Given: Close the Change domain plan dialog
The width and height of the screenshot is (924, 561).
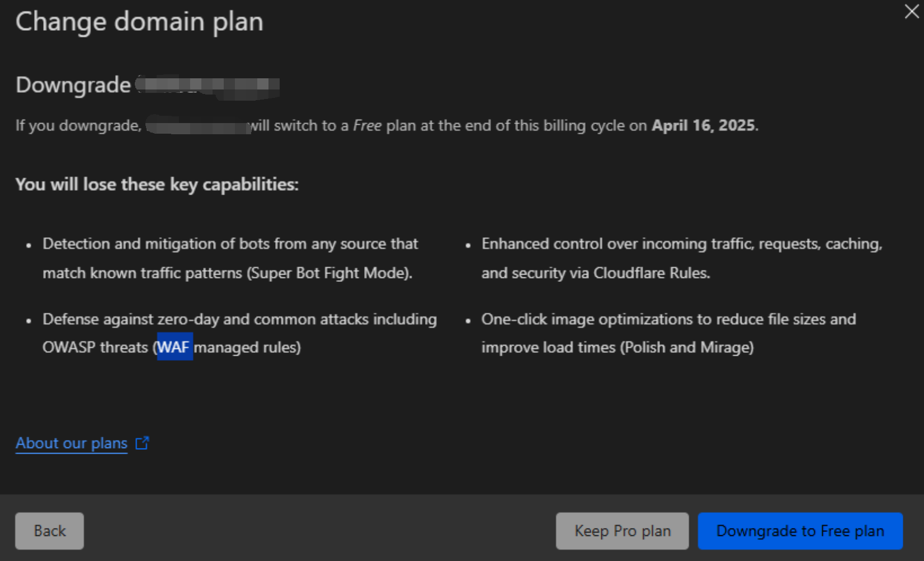Looking at the screenshot, I should pos(911,11).
